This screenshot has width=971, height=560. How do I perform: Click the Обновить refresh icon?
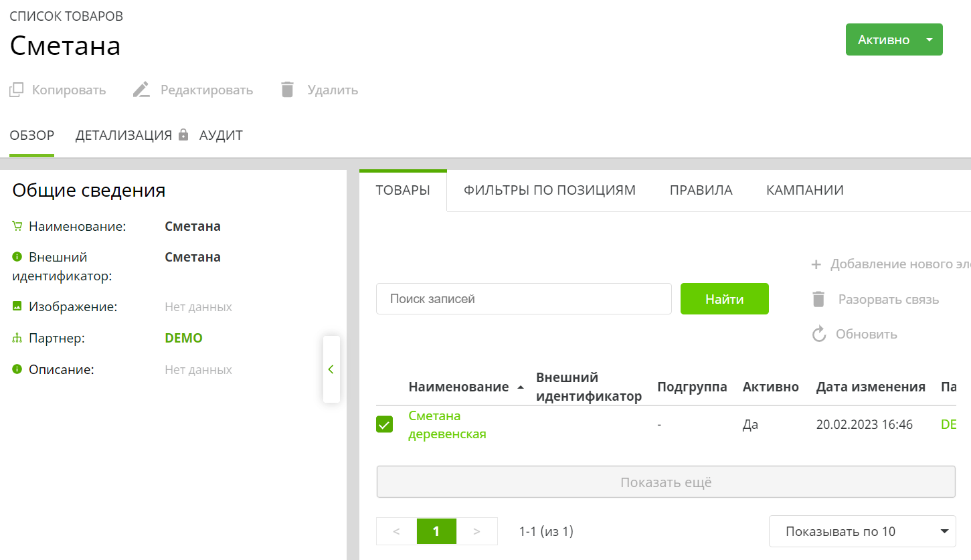point(819,334)
